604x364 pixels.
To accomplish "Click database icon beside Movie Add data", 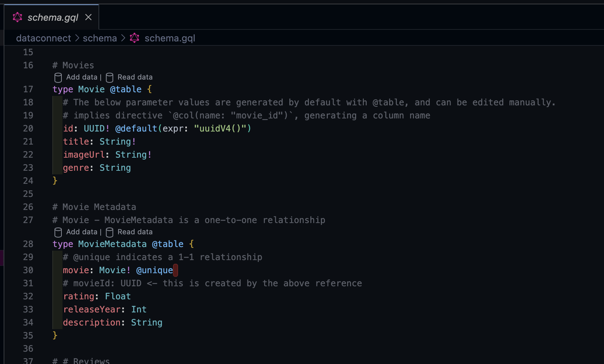I will 58,77.
